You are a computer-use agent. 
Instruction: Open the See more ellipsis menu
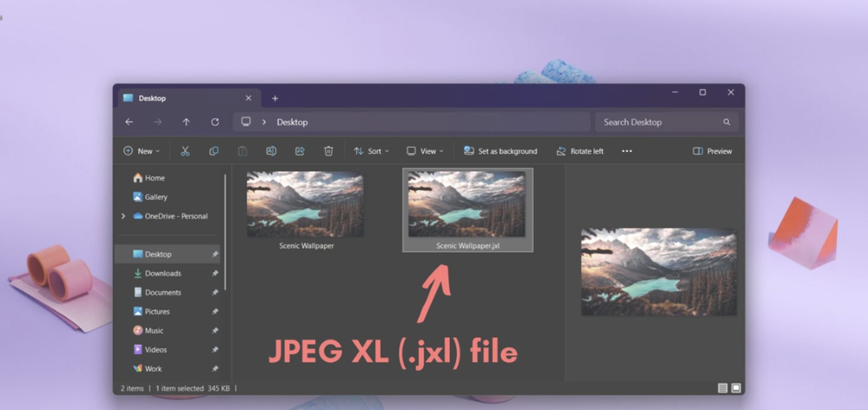tap(626, 151)
